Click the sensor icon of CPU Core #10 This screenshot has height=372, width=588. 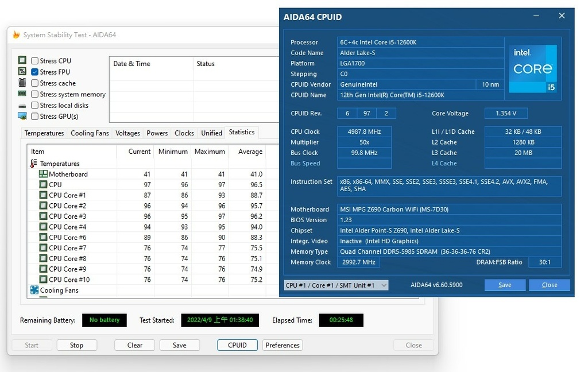click(x=43, y=279)
